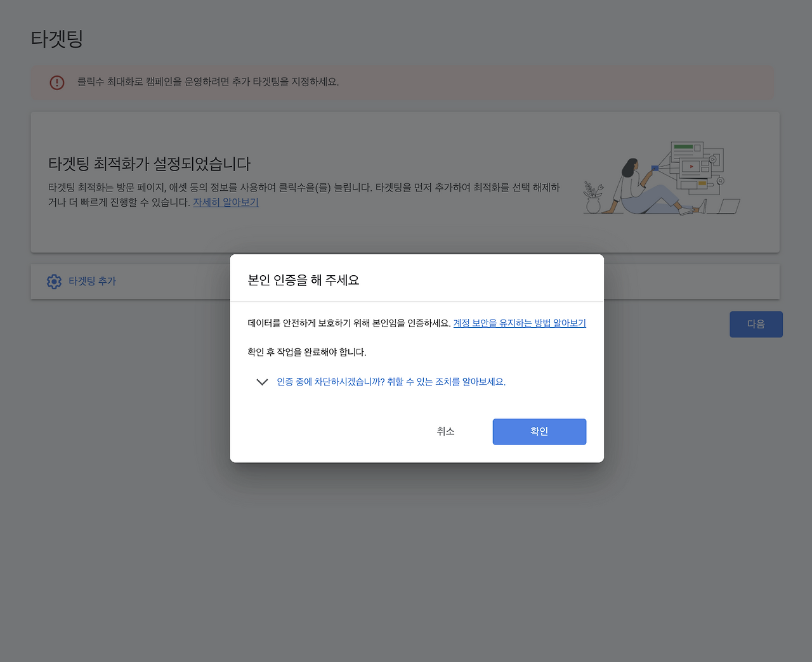Click the gear icon beside 타겟팅 추가
Screen dimensions: 812x662
pyautogui.click(x=55, y=281)
